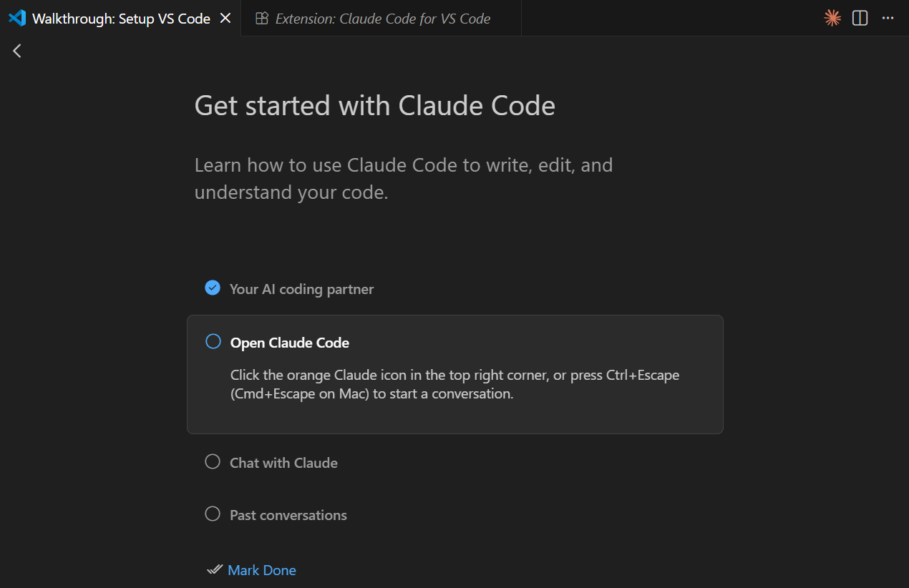Click the extension icon on the Claude Code tab
The image size is (909, 588).
click(262, 19)
